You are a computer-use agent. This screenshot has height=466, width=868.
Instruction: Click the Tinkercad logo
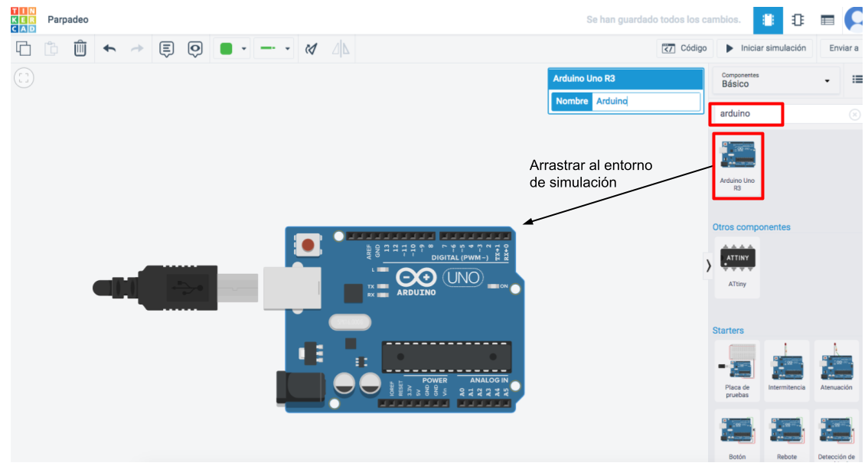[x=23, y=20]
